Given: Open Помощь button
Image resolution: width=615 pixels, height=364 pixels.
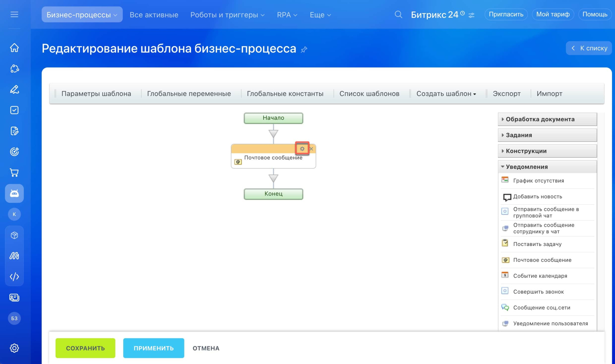Looking at the screenshot, I should pos(595,14).
